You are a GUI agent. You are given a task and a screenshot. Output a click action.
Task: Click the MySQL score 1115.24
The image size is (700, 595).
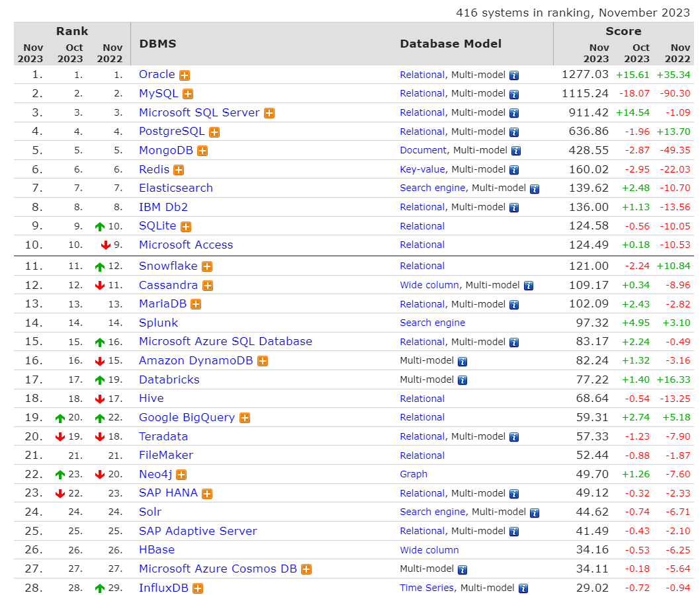pyautogui.click(x=585, y=94)
